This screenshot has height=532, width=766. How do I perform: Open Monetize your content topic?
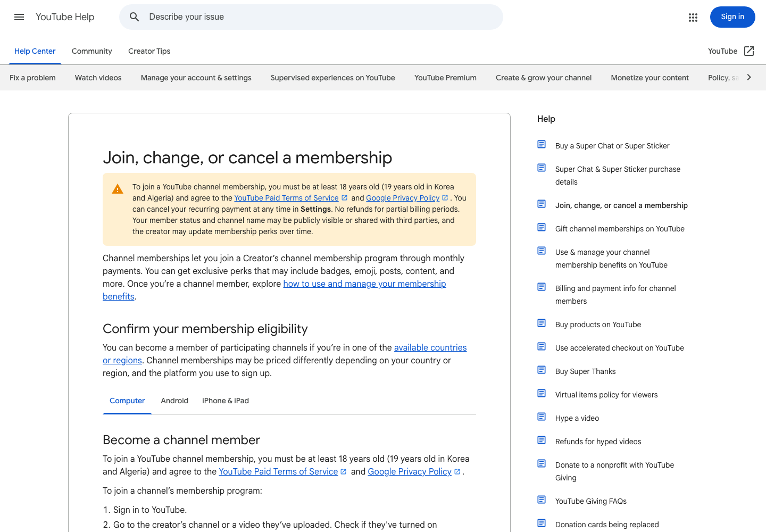coord(650,78)
